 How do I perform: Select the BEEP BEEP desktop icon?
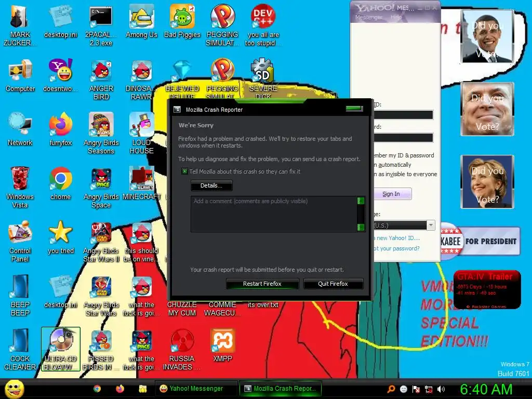click(20, 295)
